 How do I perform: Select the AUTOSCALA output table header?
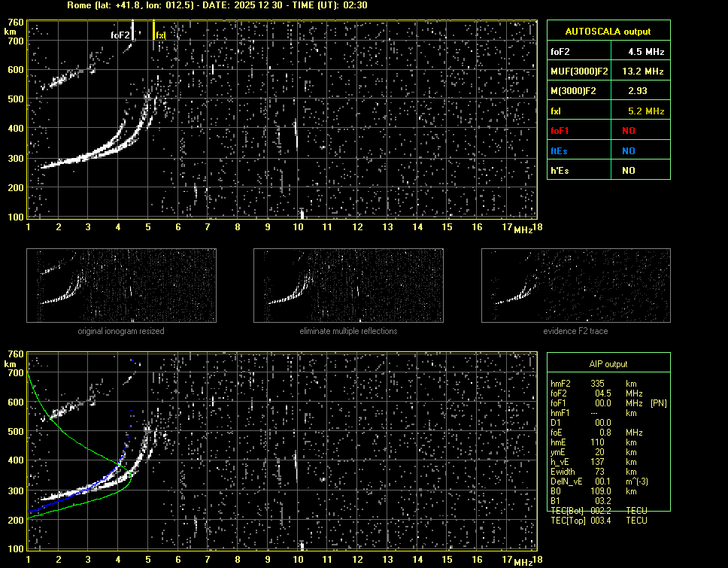click(608, 32)
